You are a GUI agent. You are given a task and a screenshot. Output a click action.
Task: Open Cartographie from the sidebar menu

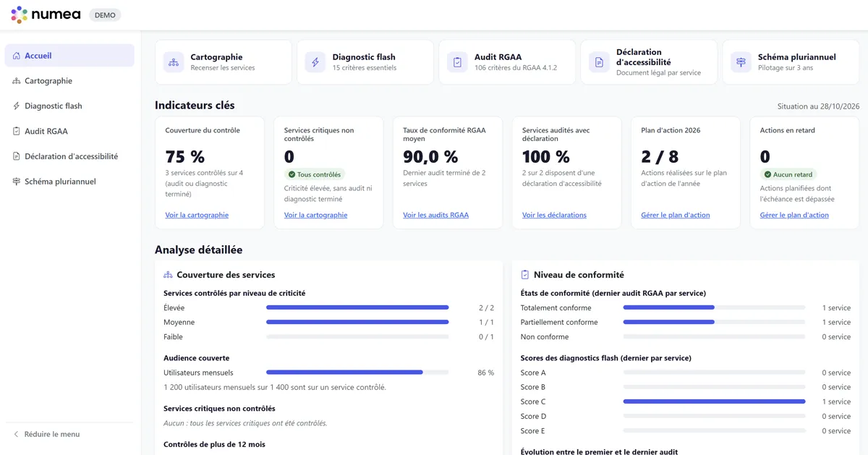69,81
